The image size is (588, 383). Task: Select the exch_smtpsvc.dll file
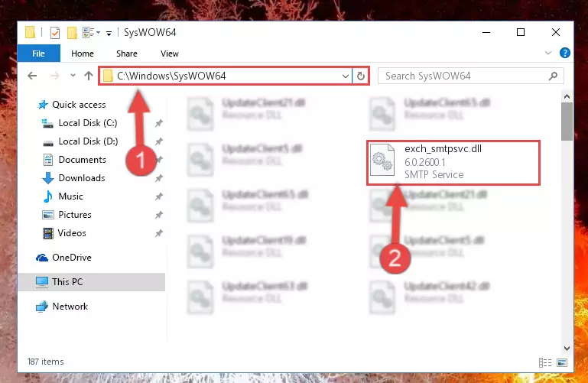[x=453, y=163]
